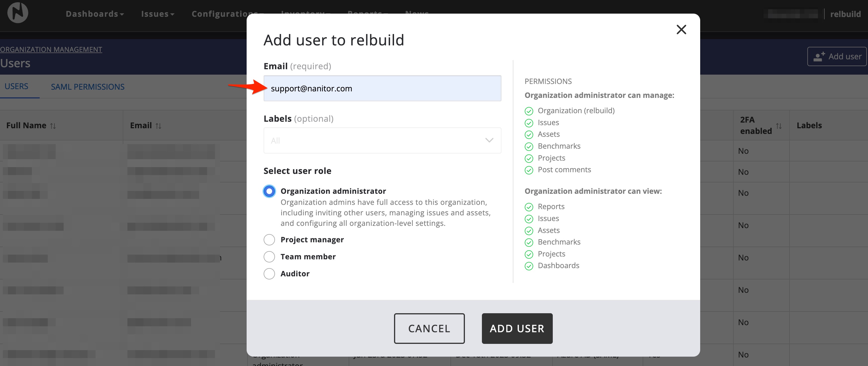Select the USERS tab
This screenshot has width=868, height=366.
click(x=16, y=86)
